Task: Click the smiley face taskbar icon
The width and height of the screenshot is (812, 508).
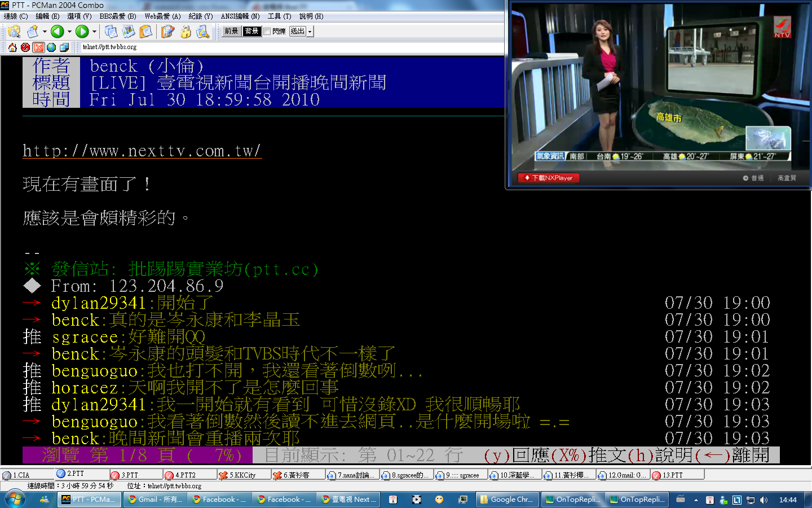Action: point(439,500)
